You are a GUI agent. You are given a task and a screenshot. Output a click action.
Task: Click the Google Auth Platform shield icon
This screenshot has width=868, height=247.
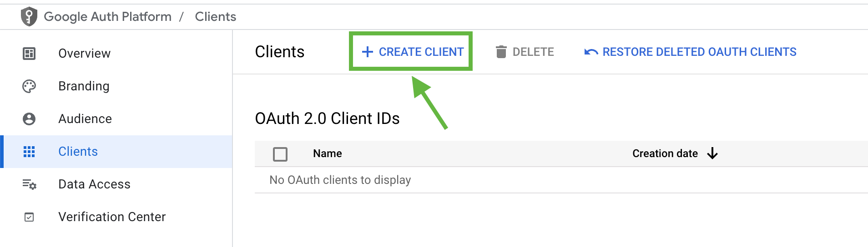29,17
